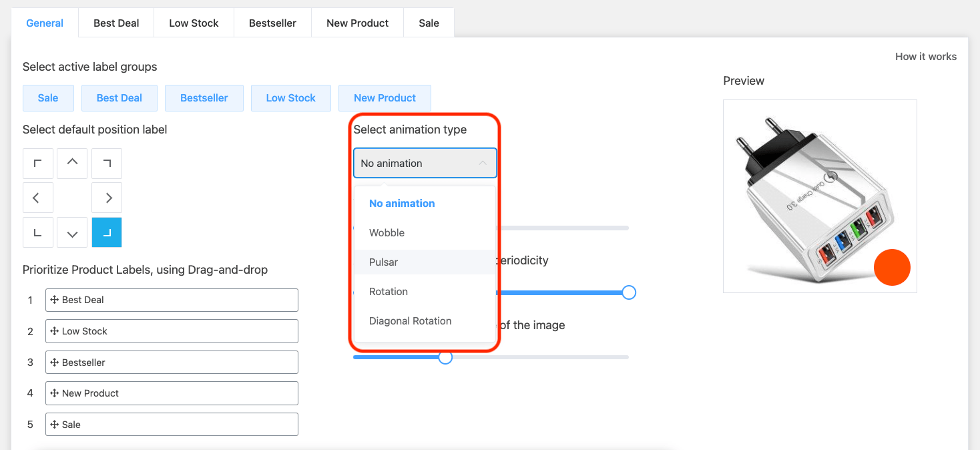
Task: Switch to the Low Stock tab
Action: (194, 22)
